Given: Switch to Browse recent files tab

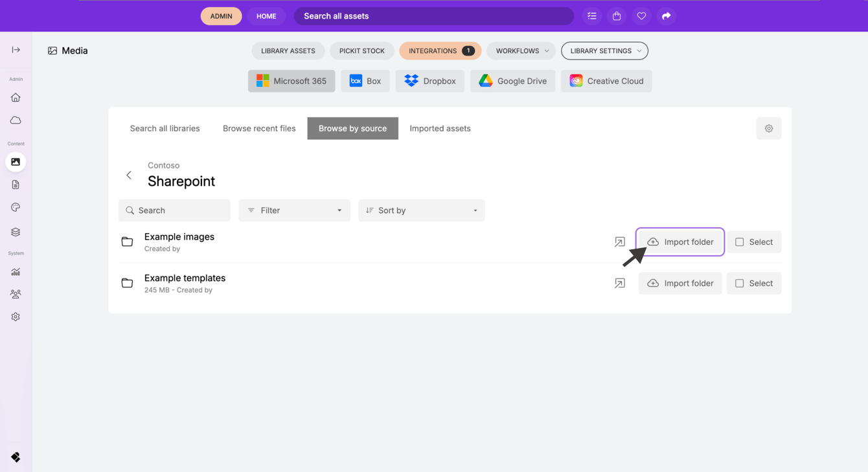Looking at the screenshot, I should coord(259,128).
